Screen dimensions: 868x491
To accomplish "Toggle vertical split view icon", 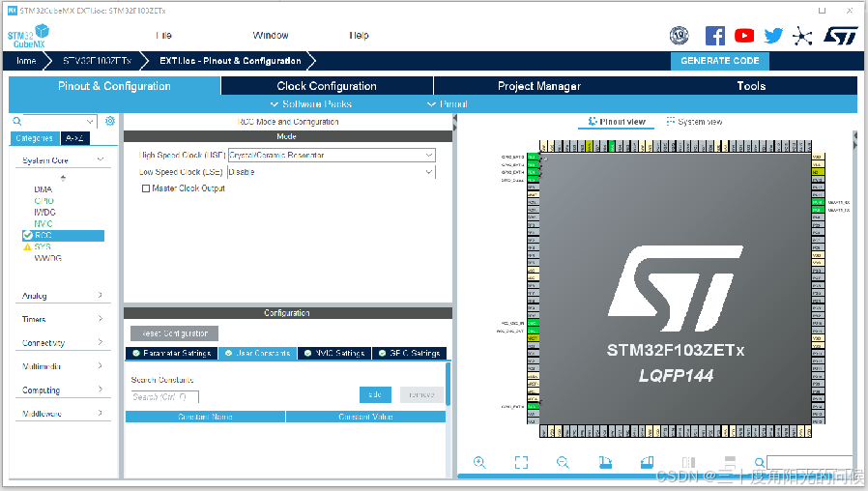I will tap(688, 462).
